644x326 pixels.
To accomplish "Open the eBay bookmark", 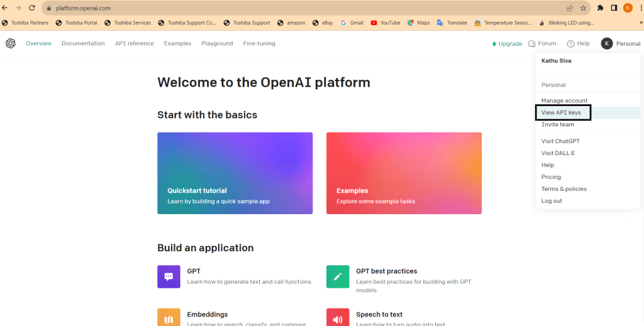I will [323, 23].
